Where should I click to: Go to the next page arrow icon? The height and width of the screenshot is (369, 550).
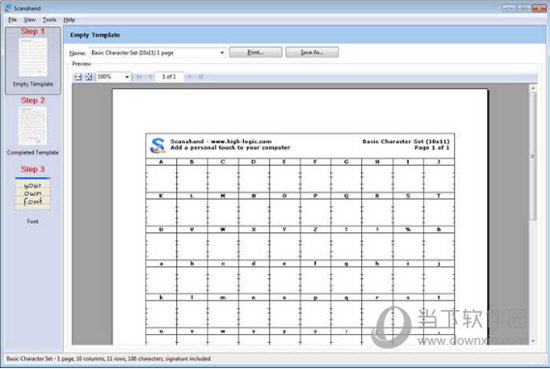[x=189, y=77]
